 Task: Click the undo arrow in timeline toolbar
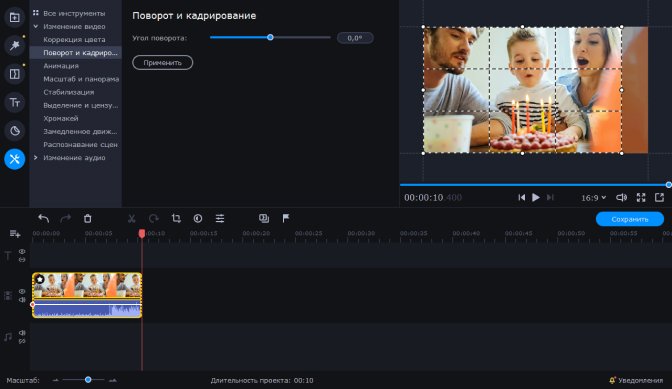pos(43,218)
